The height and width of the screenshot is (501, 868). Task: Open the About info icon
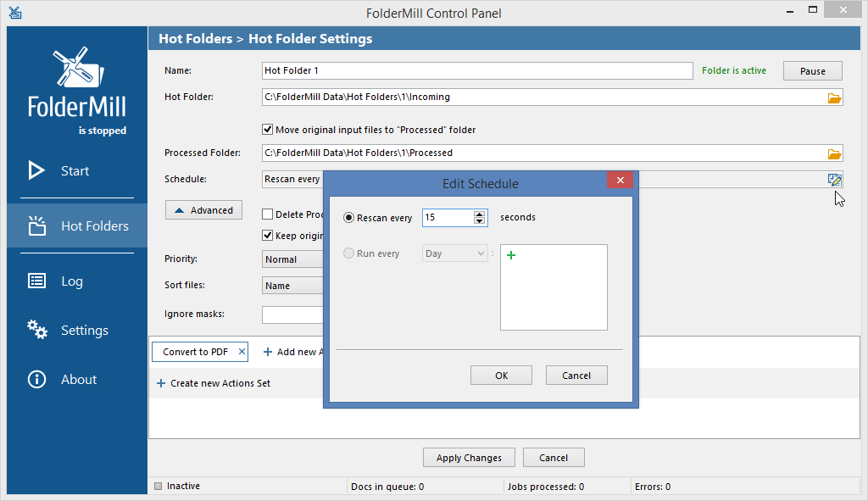pos(36,380)
